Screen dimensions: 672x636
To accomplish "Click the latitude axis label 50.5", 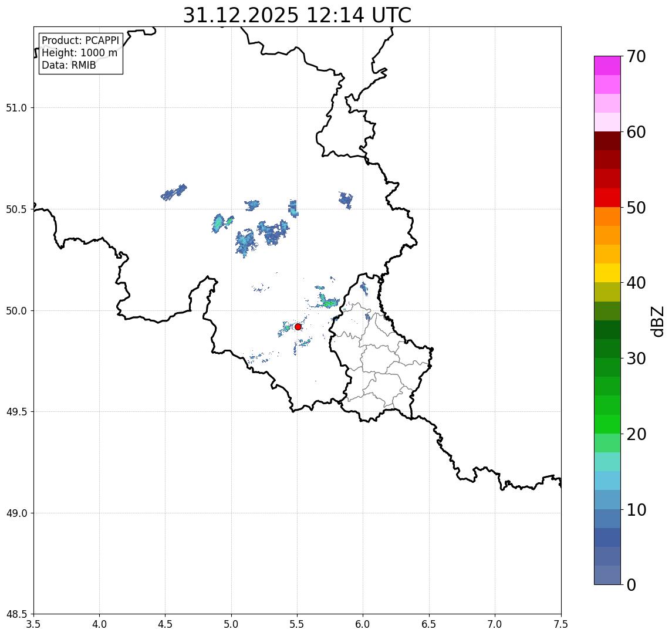I will pyautogui.click(x=16, y=209).
